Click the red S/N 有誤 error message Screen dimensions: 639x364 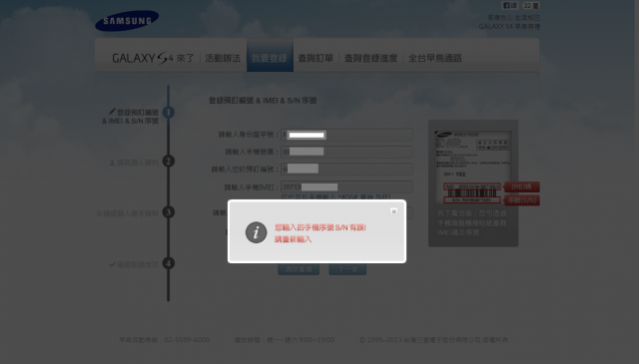coord(320,227)
